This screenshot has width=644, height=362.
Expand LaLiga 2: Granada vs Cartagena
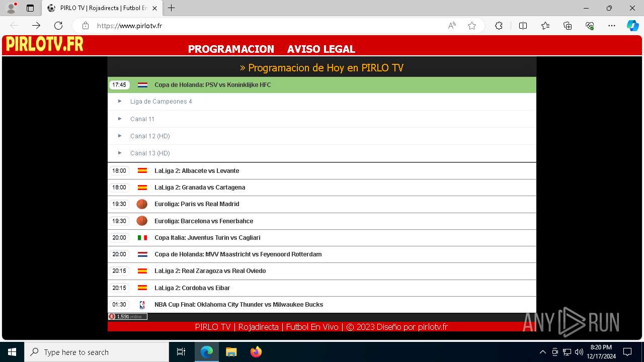point(322,188)
